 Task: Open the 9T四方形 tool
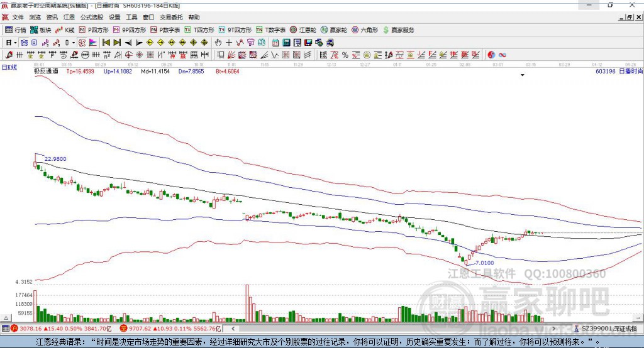235,30
